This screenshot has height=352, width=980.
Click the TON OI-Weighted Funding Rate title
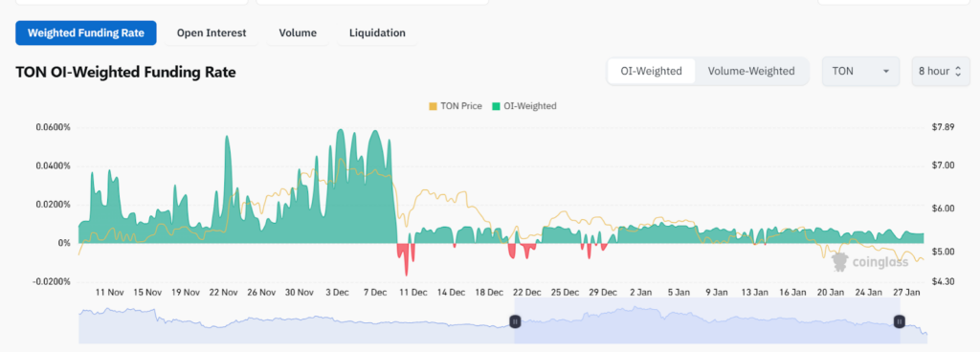click(125, 73)
